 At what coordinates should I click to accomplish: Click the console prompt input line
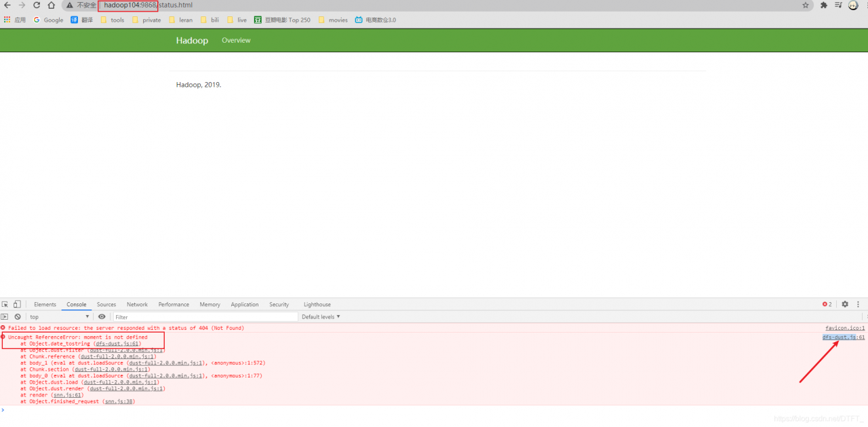(x=434, y=410)
